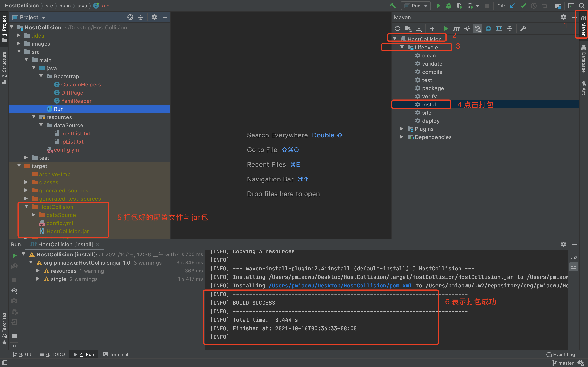Toggle soft-wrap in Run console

click(x=574, y=256)
